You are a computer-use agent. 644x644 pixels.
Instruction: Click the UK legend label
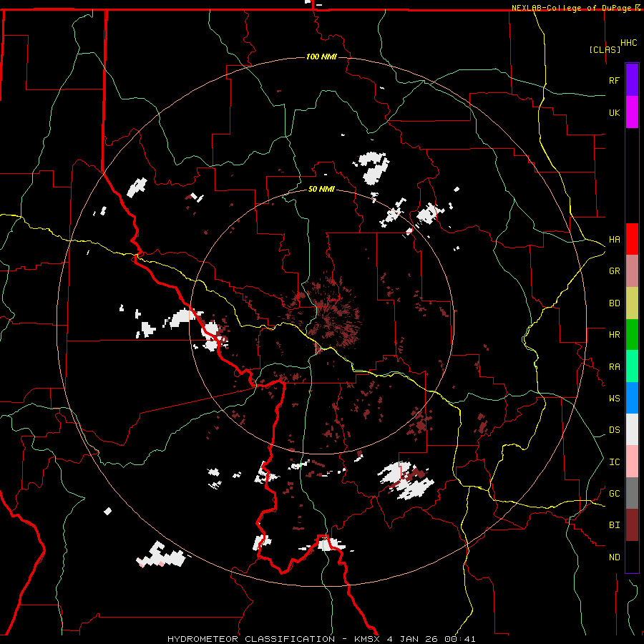[614, 112]
